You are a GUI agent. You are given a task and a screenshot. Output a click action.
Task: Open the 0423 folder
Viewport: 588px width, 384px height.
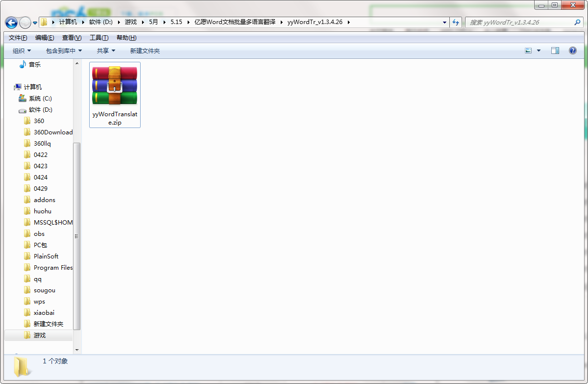pos(41,166)
